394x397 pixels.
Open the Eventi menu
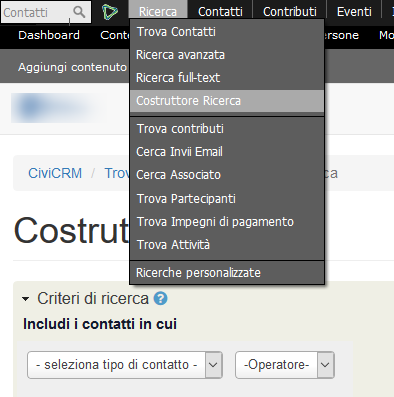coord(354,12)
